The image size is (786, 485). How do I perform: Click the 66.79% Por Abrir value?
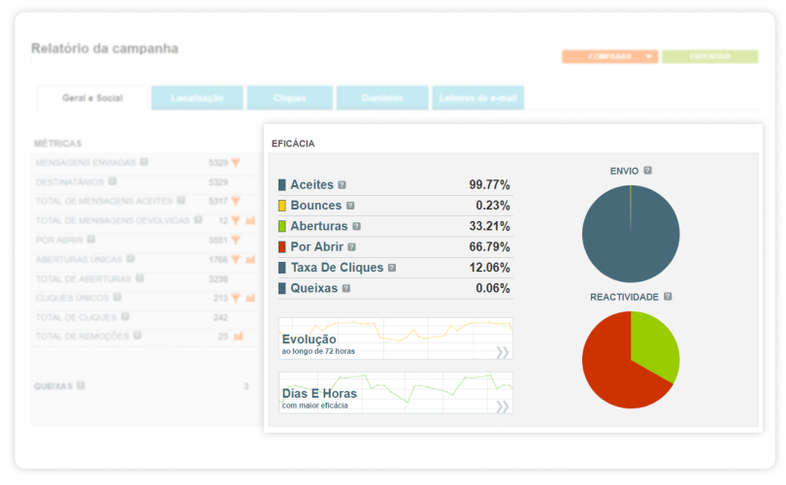[x=489, y=247]
